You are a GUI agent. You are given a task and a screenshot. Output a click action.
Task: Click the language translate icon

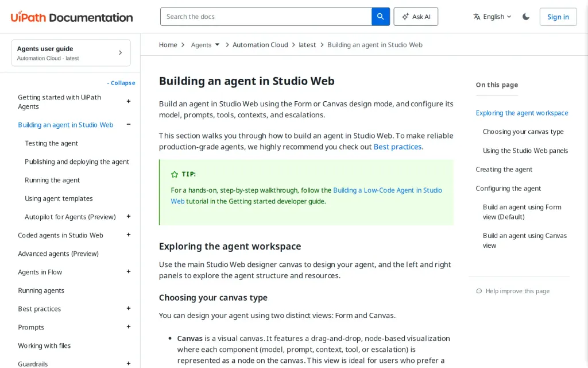(x=477, y=17)
